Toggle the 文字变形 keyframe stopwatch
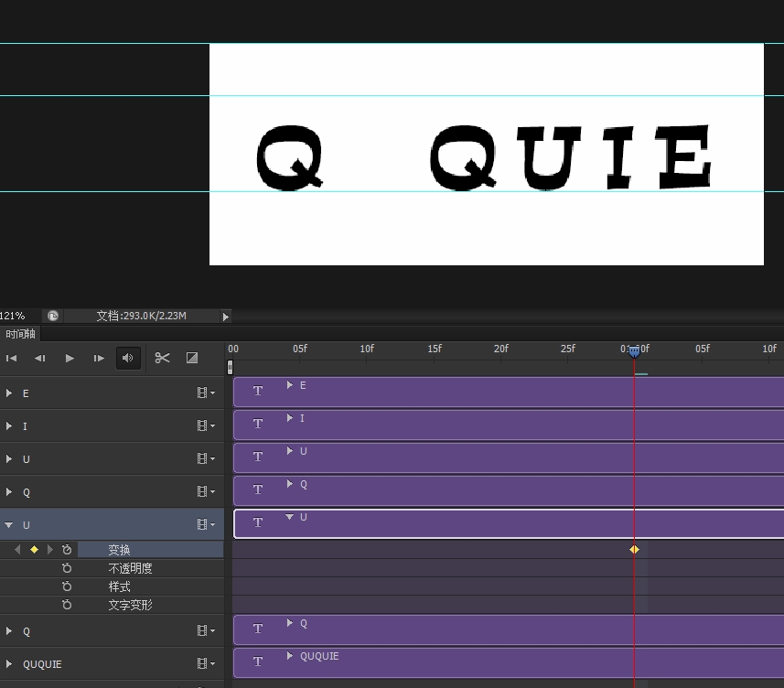This screenshot has width=784, height=688. point(67,605)
